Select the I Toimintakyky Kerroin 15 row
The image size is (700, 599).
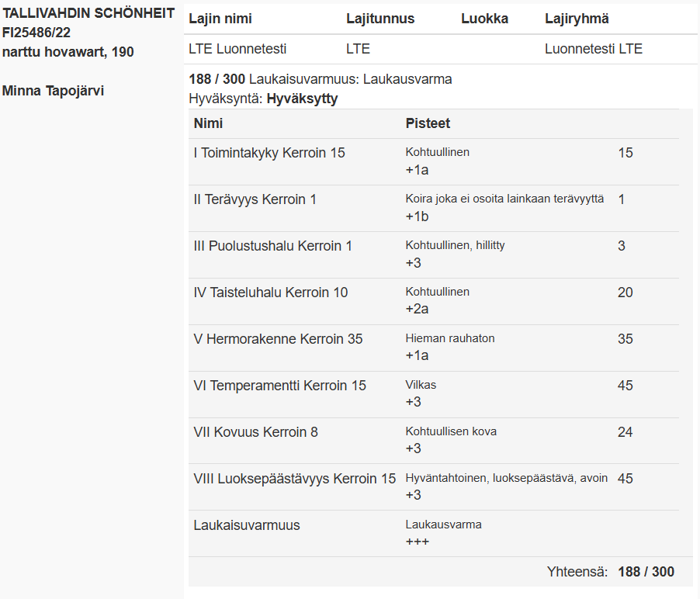[434, 161]
